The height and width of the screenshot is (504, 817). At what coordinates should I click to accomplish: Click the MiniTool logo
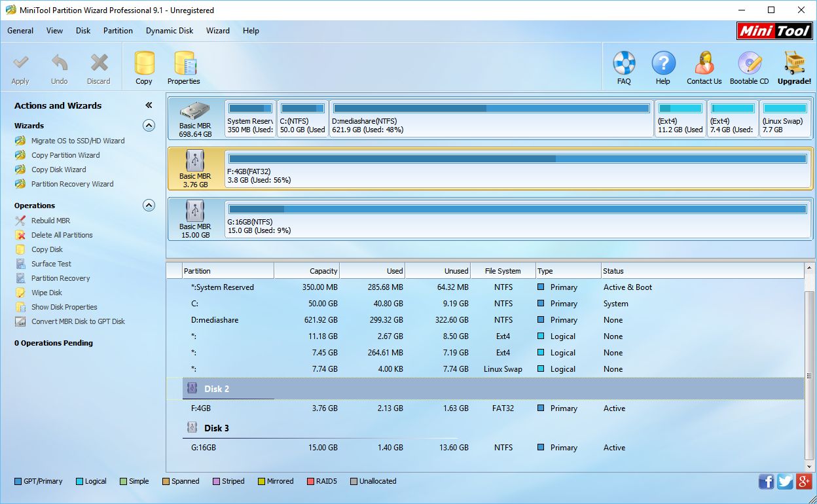[x=774, y=31]
